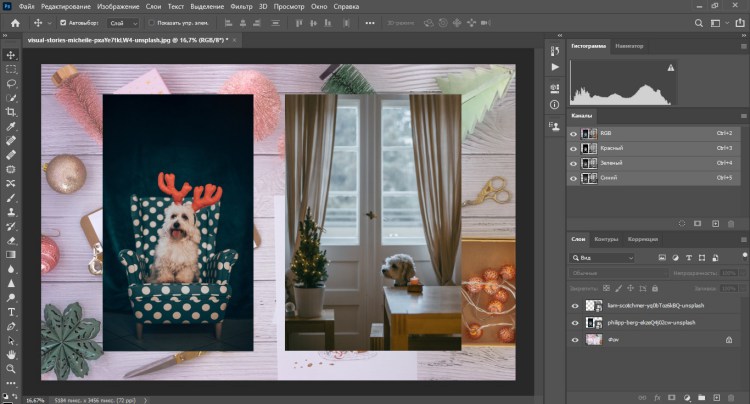This screenshot has height=404, width=750.
Task: Open the Слой auto-select dropdown
Action: (x=123, y=23)
